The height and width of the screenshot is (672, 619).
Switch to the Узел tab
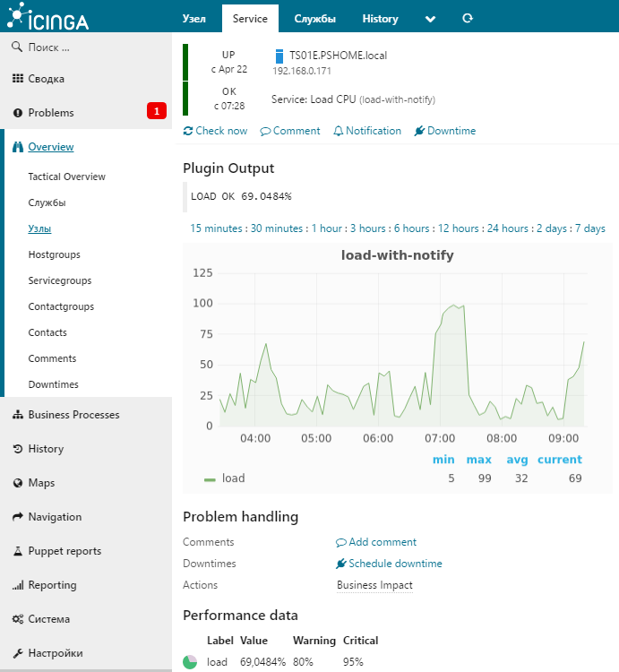click(194, 18)
